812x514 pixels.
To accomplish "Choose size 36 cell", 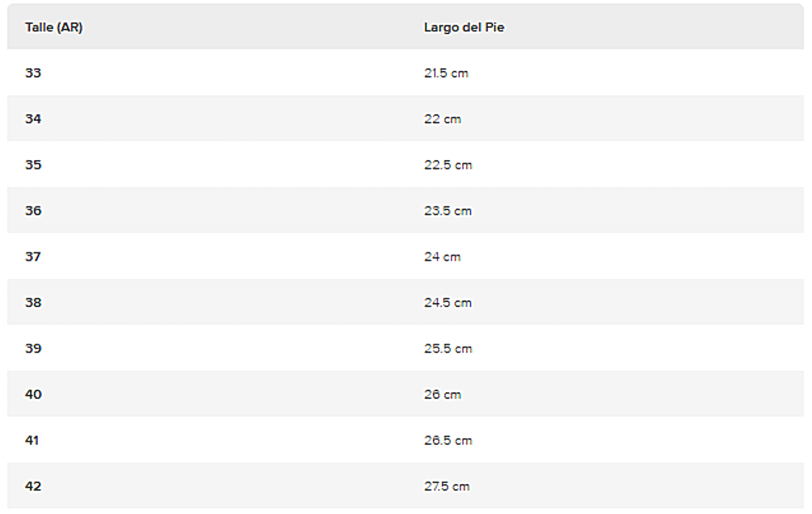I will pyautogui.click(x=33, y=211).
